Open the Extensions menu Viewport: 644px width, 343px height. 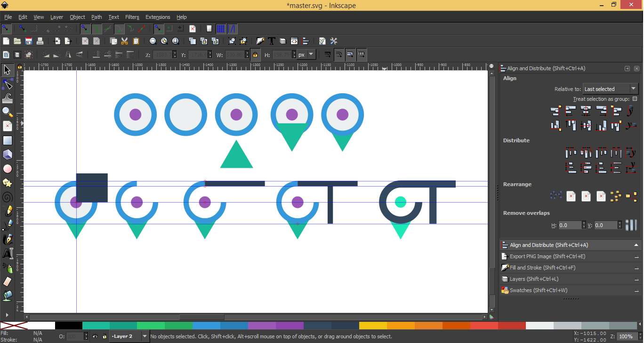[157, 17]
